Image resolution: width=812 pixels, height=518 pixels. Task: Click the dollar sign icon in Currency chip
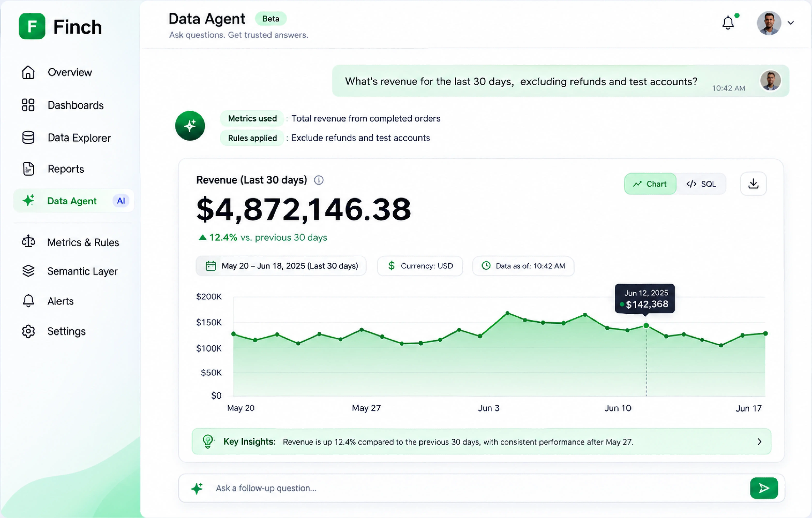coord(391,266)
